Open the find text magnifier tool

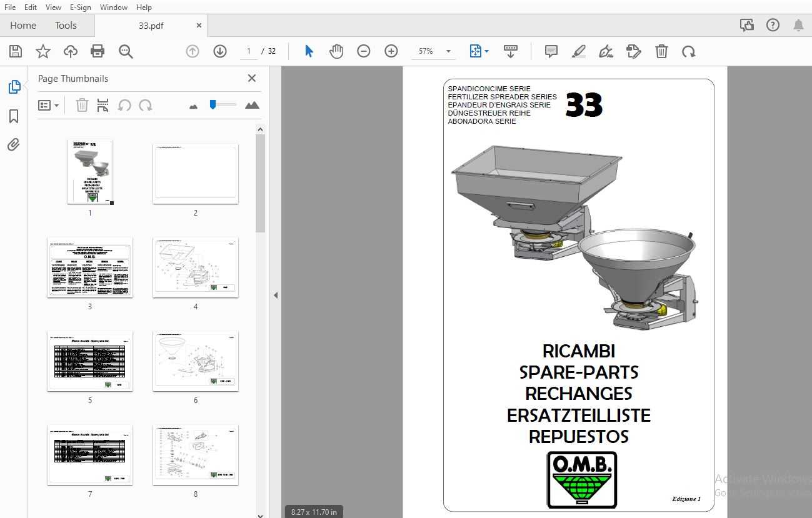click(x=126, y=51)
